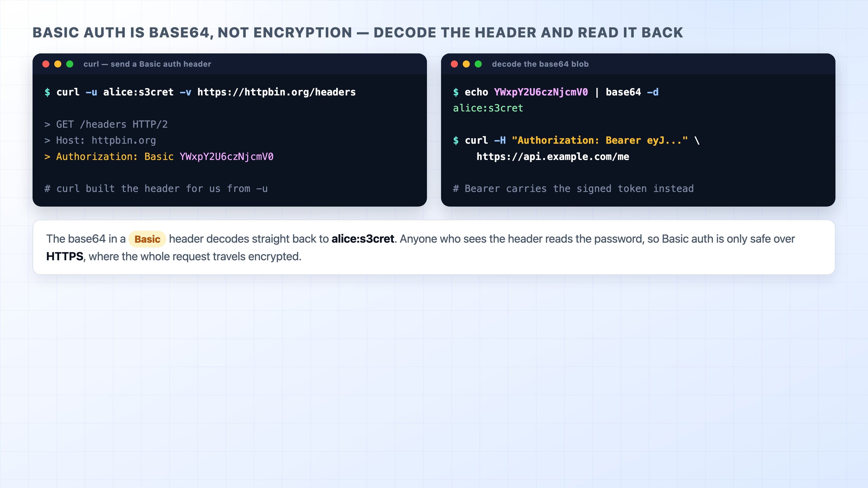Click the '> Host: httpbin.org' line

pos(100,140)
